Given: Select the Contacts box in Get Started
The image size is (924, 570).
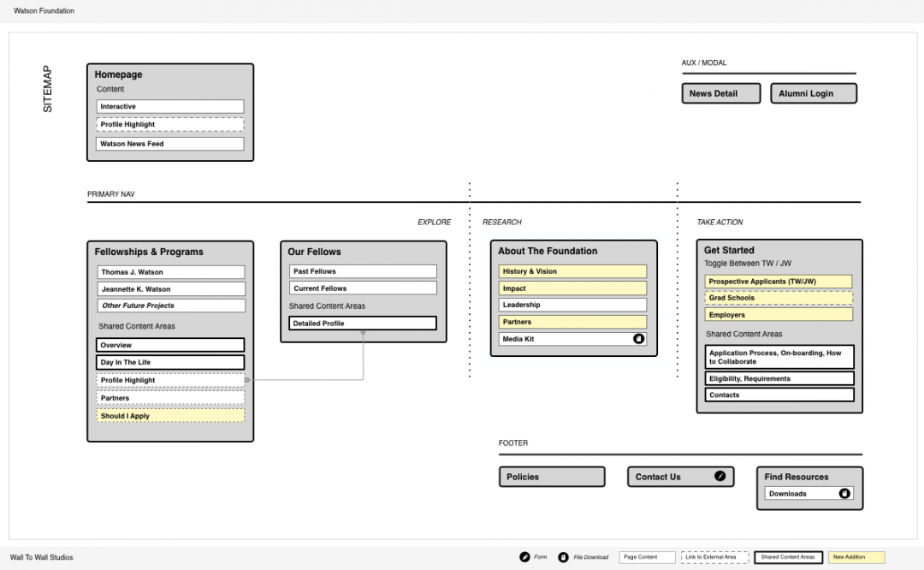Looking at the screenshot, I should click(x=779, y=395).
